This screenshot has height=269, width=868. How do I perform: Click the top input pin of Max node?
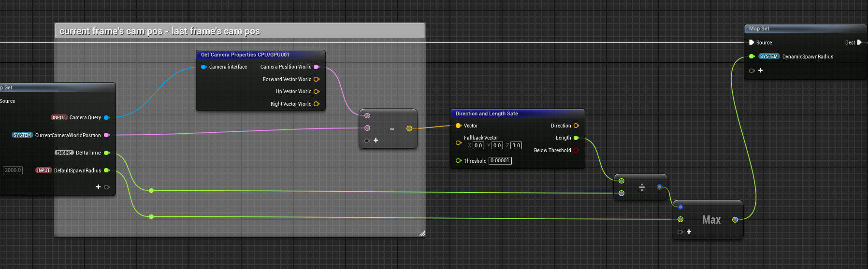pos(680,207)
